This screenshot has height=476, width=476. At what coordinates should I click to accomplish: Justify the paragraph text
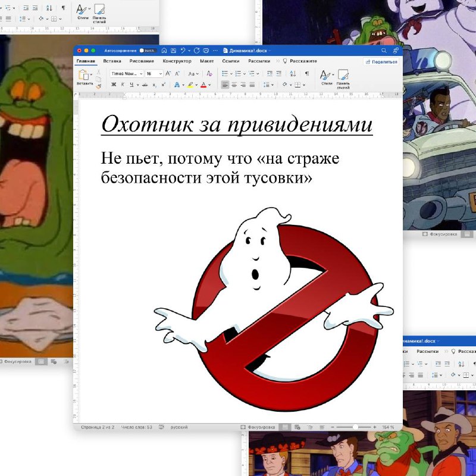coord(252,84)
